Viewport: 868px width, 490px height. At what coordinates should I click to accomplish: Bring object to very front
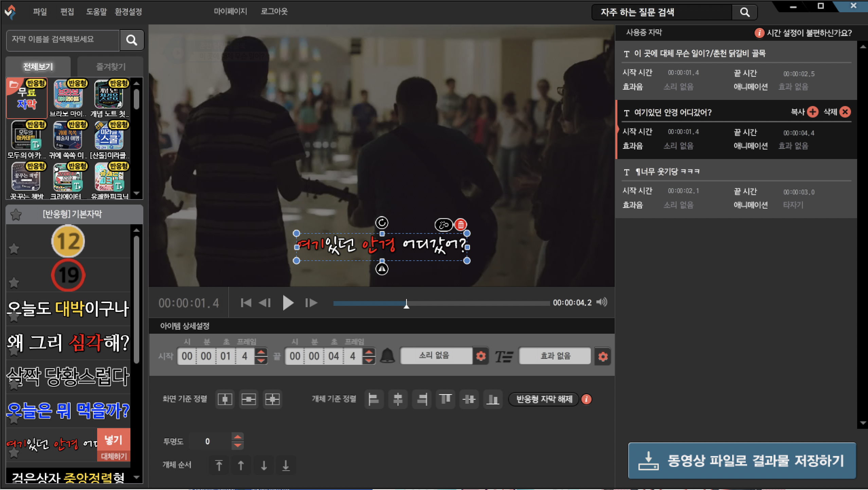(219, 465)
